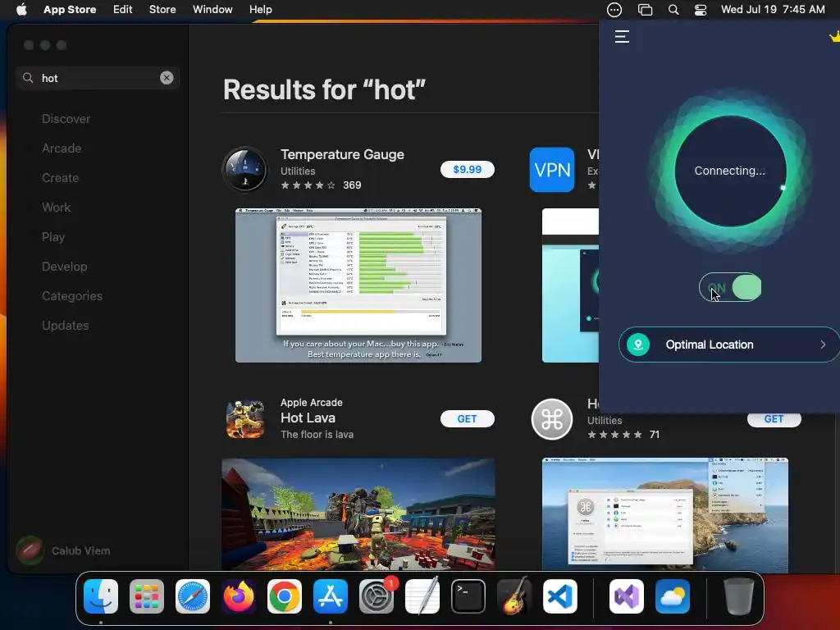Open Spotlight search in menu bar
Viewport: 840px width, 630px height.
(673, 10)
